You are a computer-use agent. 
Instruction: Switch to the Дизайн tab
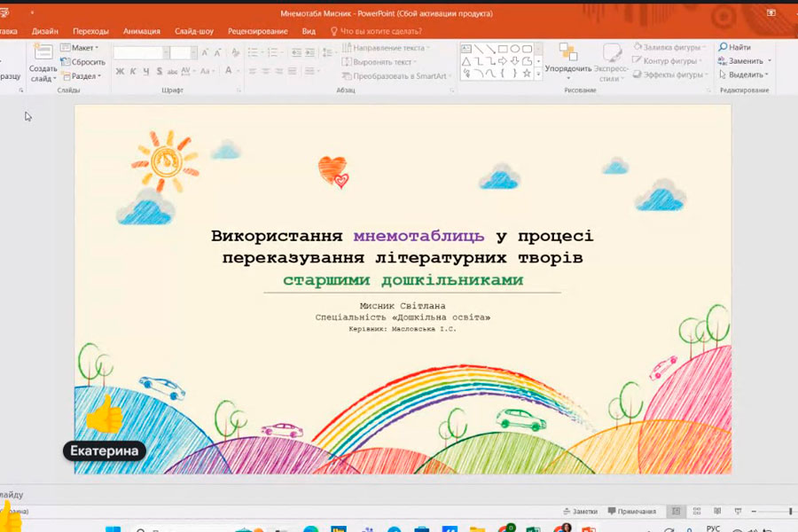(45, 31)
